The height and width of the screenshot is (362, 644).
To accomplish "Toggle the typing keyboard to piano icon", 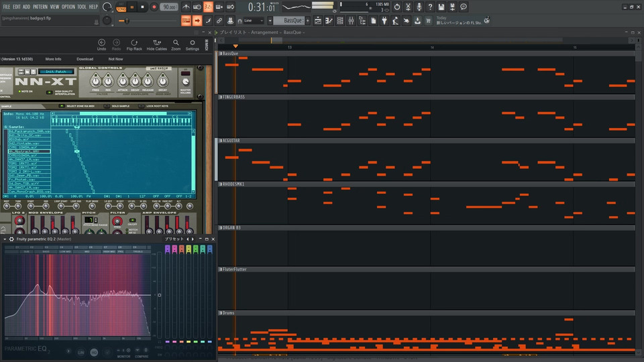I will pyautogui.click(x=186, y=21).
